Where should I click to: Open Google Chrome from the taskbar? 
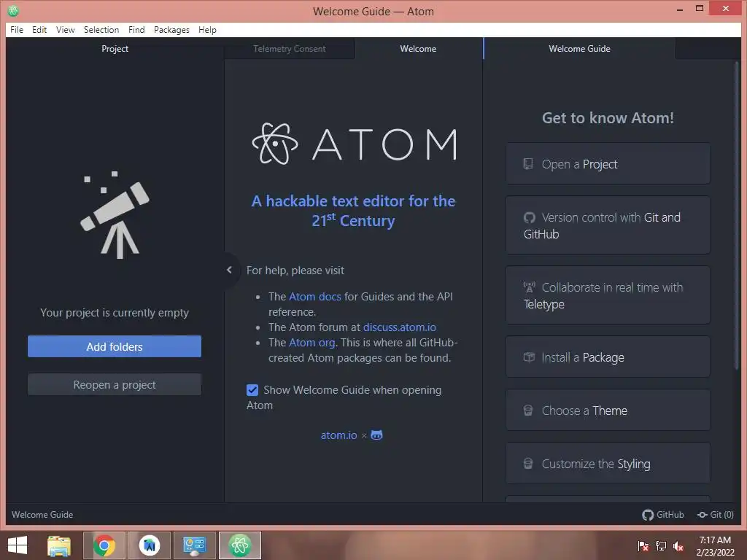click(104, 545)
